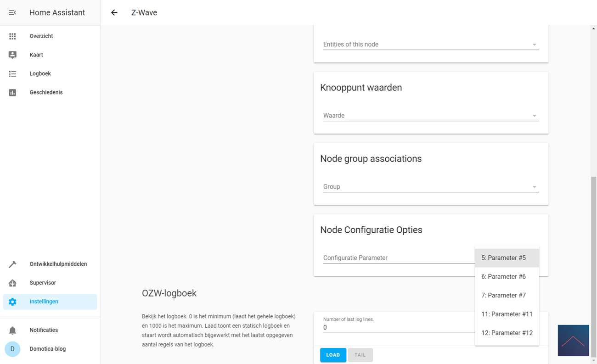The height and width of the screenshot is (364, 597).
Task: Select 5: Parameter #5 option
Action: [503, 258]
